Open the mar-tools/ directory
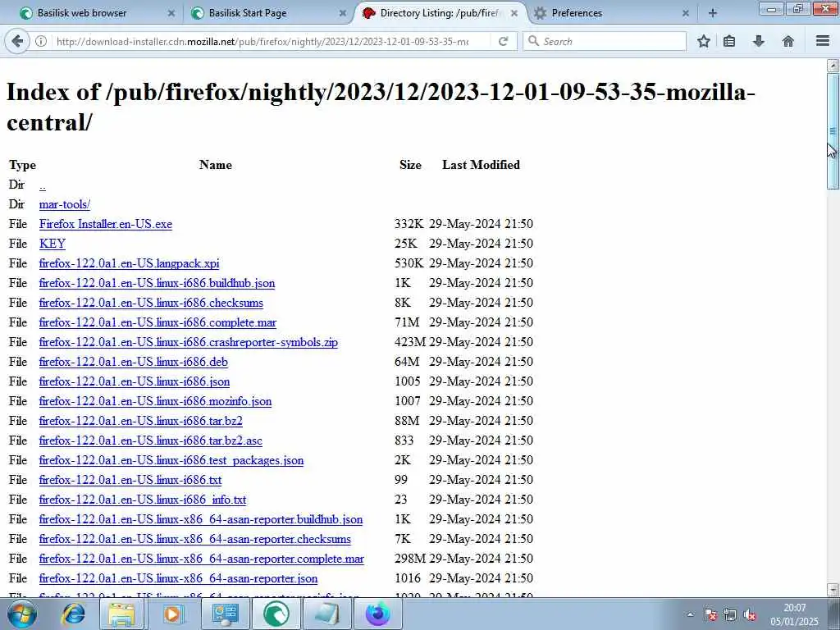 [64, 204]
